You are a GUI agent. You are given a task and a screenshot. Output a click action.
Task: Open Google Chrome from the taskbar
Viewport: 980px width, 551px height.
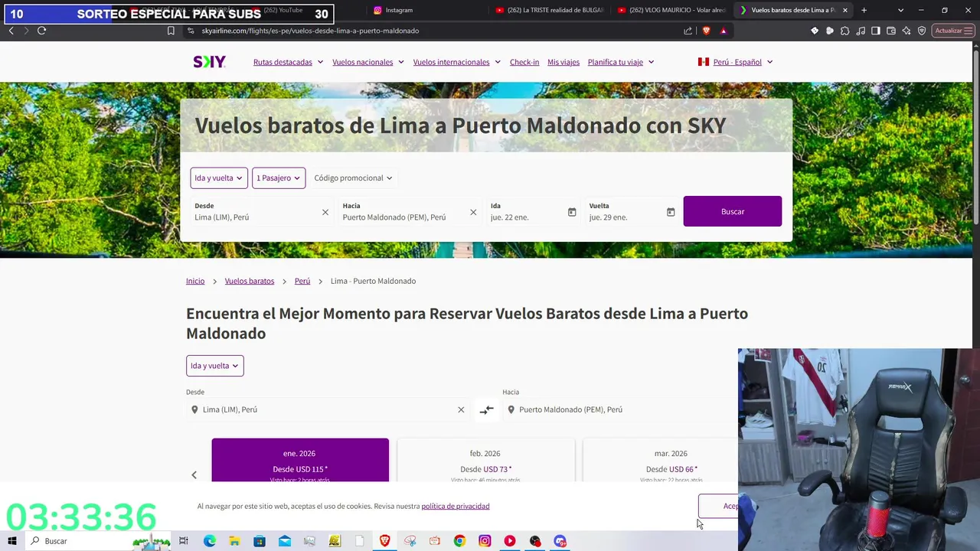459,541
